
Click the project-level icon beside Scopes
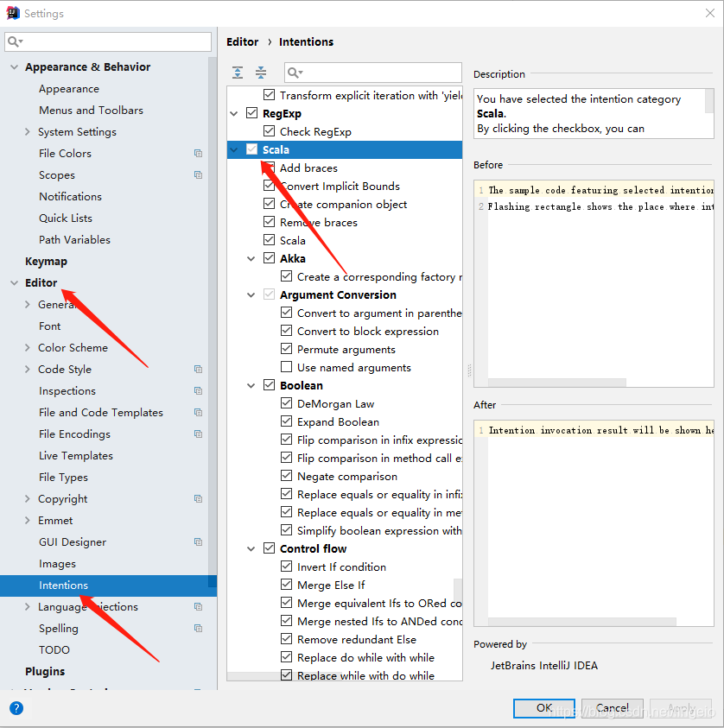pos(199,175)
